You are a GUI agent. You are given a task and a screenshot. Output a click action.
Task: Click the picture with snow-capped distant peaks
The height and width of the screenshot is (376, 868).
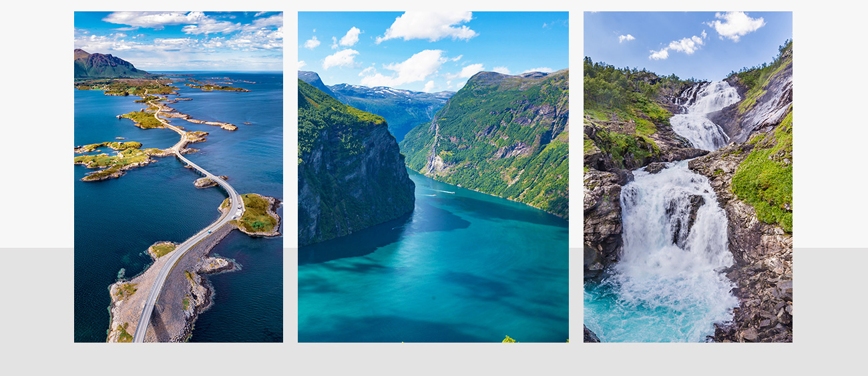[x=433, y=177]
